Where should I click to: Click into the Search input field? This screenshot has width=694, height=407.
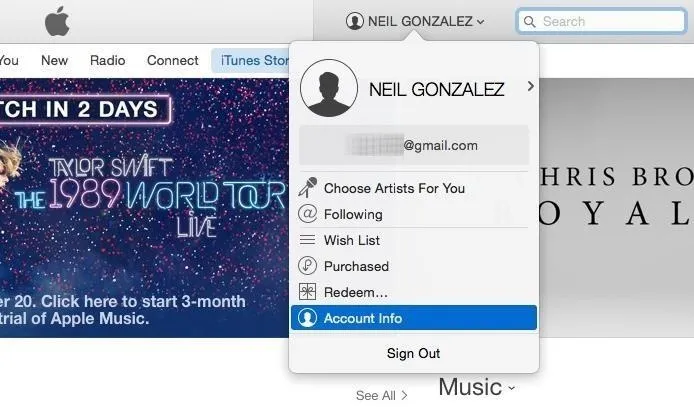point(601,21)
